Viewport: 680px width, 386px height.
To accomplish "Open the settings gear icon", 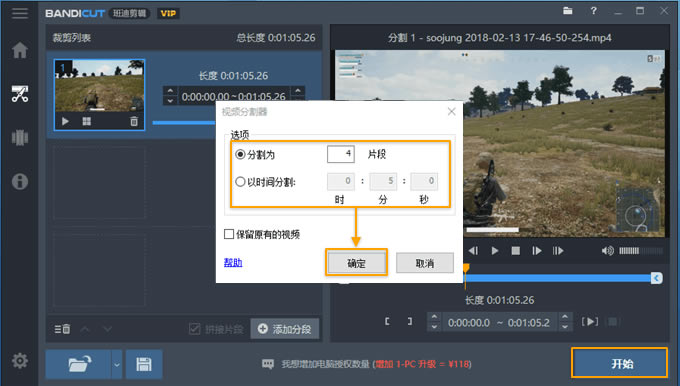I will tap(20, 360).
